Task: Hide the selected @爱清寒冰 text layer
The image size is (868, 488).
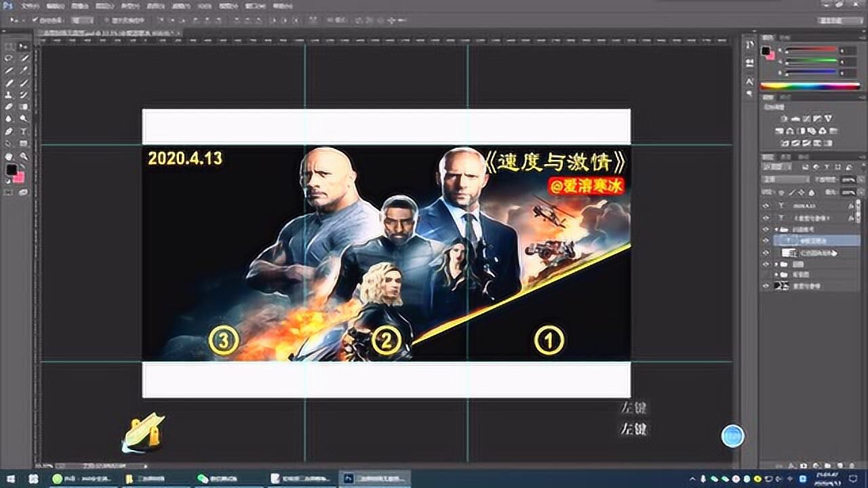Action: pyautogui.click(x=766, y=241)
